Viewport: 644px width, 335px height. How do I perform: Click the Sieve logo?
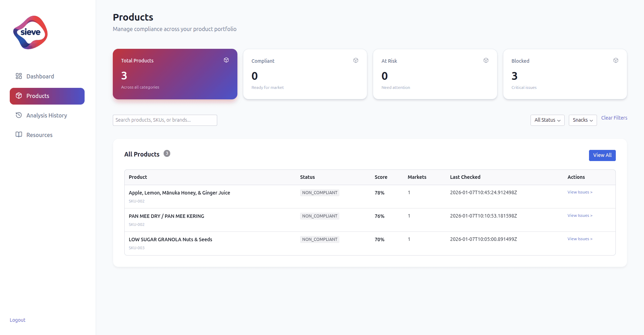(30, 32)
